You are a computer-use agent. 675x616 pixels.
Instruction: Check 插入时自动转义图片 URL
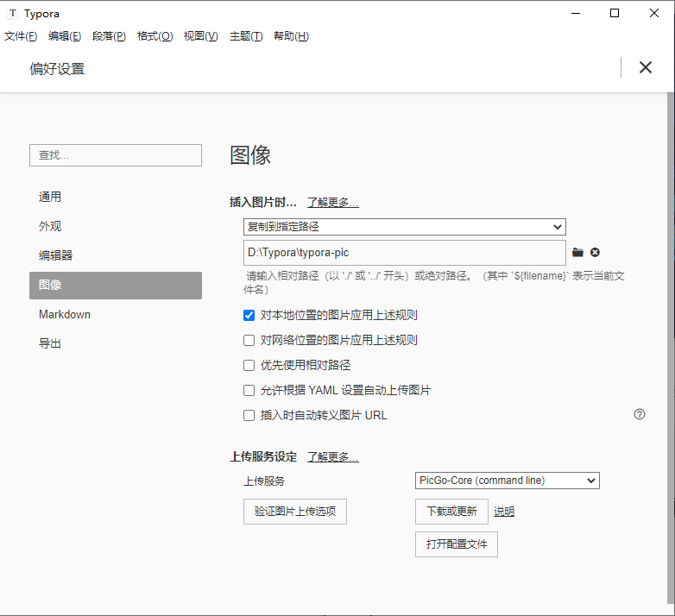(x=249, y=415)
